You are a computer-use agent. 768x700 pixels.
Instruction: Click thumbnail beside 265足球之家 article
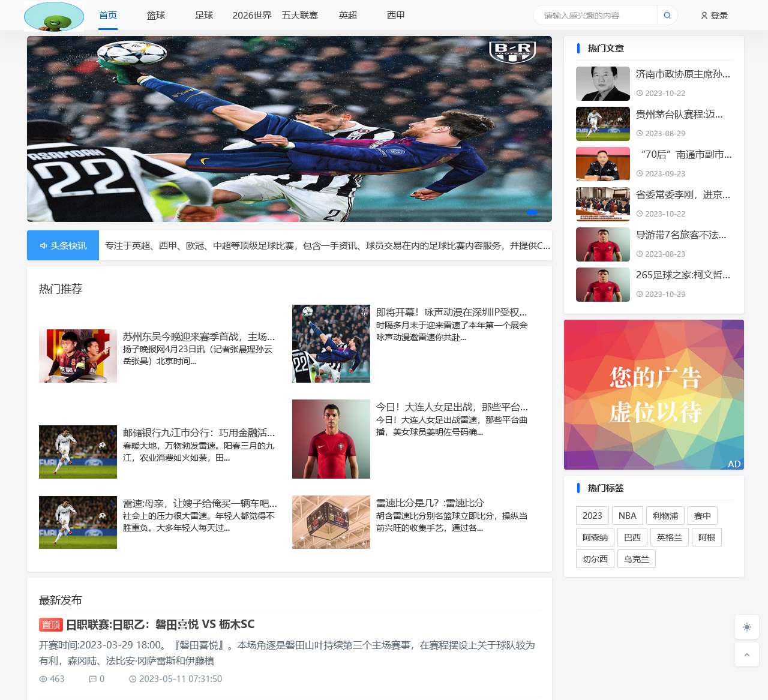point(603,284)
